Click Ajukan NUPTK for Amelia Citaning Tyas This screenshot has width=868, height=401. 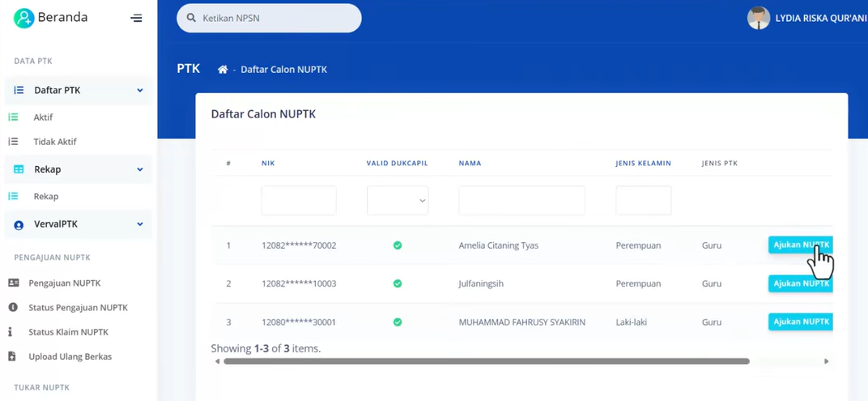pyautogui.click(x=801, y=245)
